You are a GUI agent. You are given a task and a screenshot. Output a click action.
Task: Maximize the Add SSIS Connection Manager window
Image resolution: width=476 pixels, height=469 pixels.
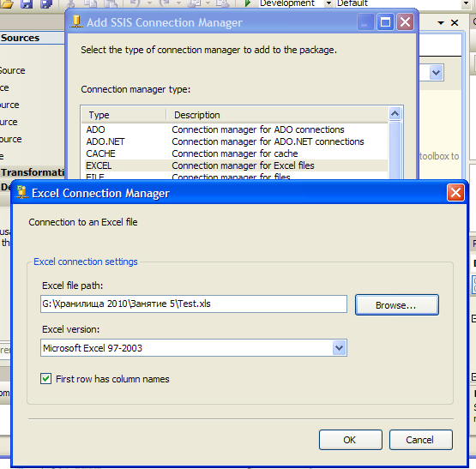pos(385,22)
